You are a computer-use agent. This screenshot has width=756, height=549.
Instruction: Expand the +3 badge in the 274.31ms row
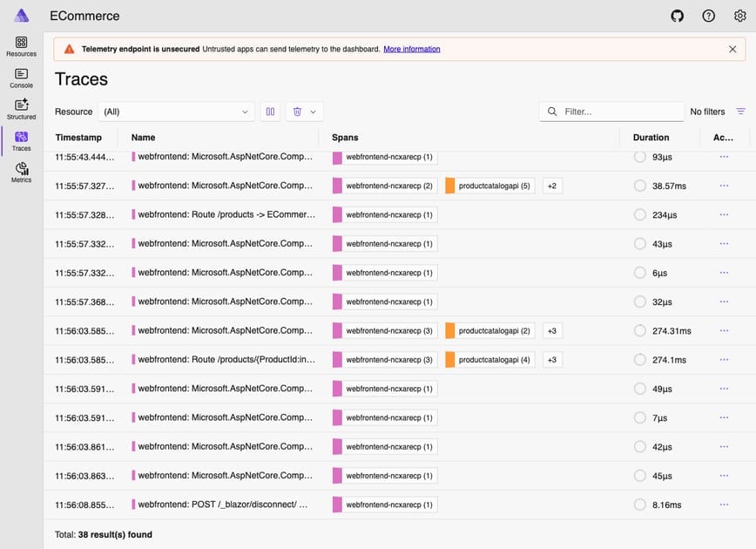pyautogui.click(x=552, y=330)
